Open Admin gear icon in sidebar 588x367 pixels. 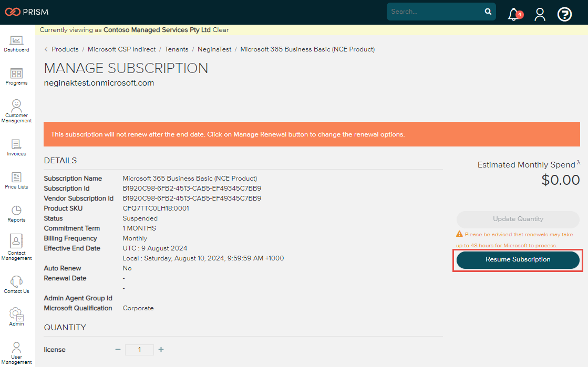pyautogui.click(x=16, y=314)
